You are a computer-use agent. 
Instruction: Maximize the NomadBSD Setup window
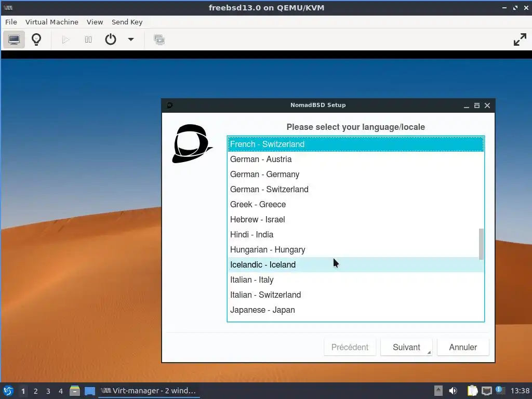tap(477, 105)
